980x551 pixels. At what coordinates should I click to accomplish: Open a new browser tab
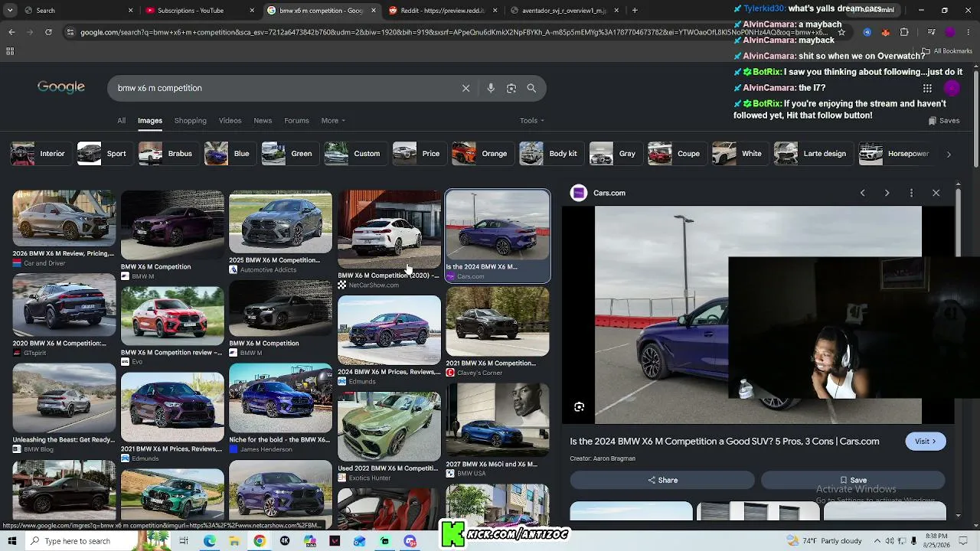click(x=635, y=11)
